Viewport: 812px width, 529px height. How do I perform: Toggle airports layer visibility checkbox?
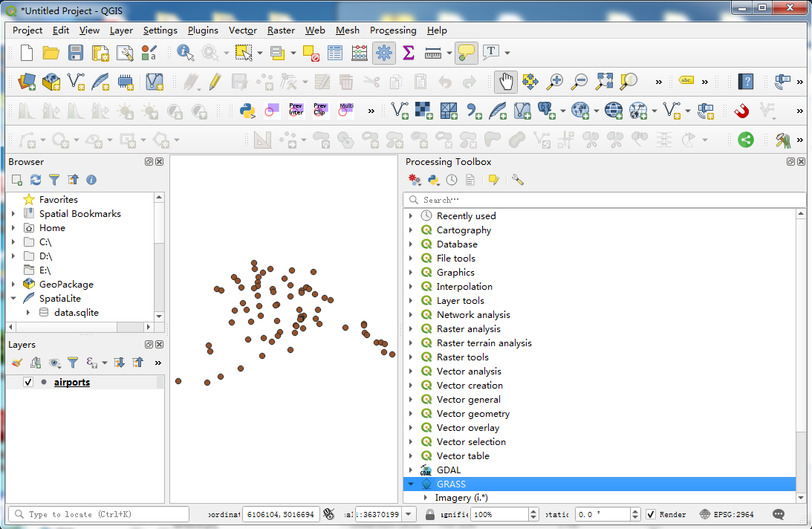pos(28,382)
